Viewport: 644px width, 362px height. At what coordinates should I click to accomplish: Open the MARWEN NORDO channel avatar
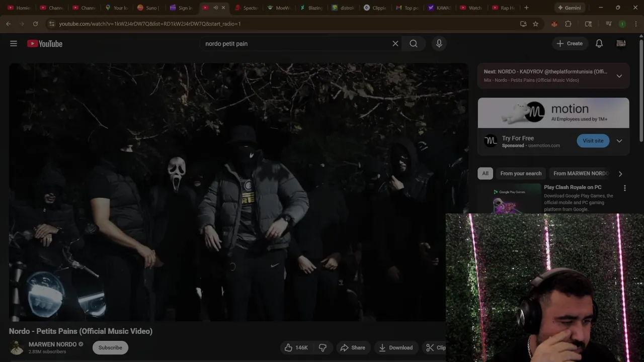(17, 347)
